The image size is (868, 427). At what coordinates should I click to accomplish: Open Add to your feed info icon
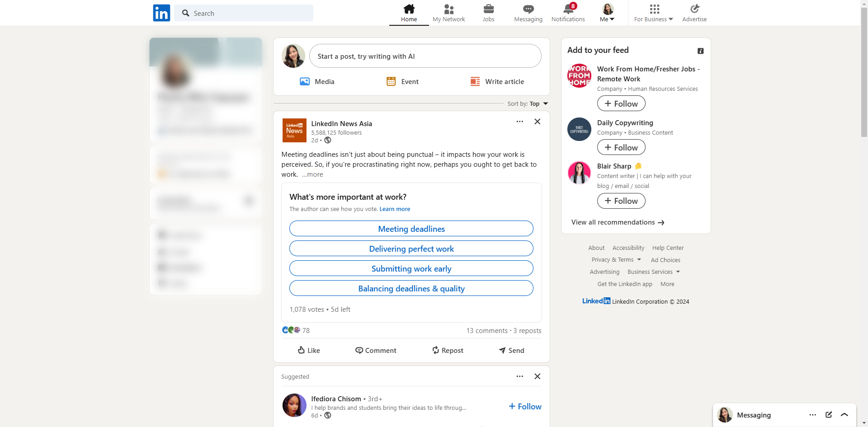coord(701,51)
